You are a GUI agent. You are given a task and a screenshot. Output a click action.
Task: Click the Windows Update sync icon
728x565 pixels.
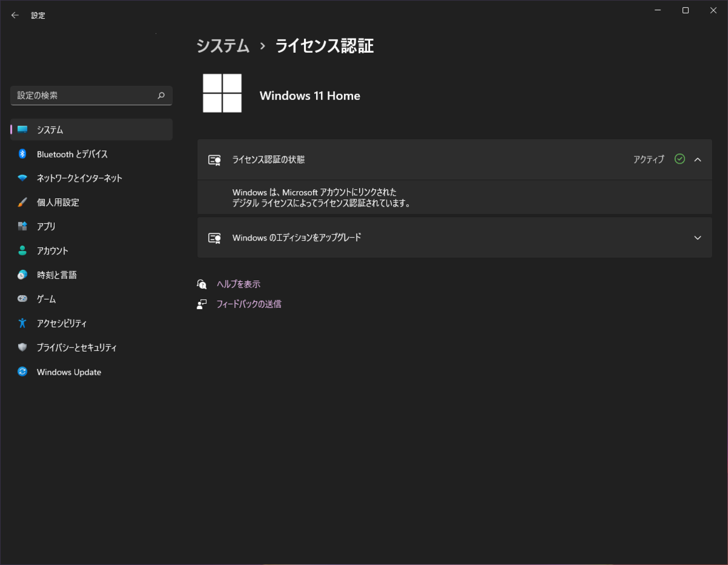pyautogui.click(x=22, y=372)
